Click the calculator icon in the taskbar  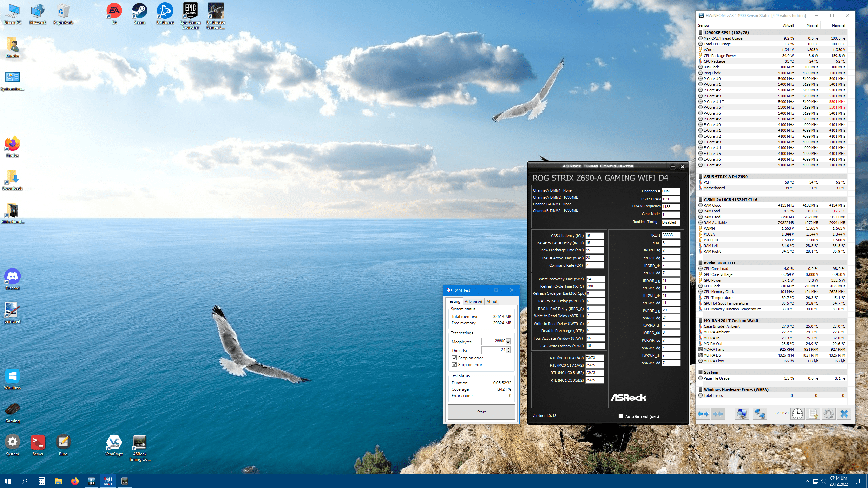click(41, 481)
